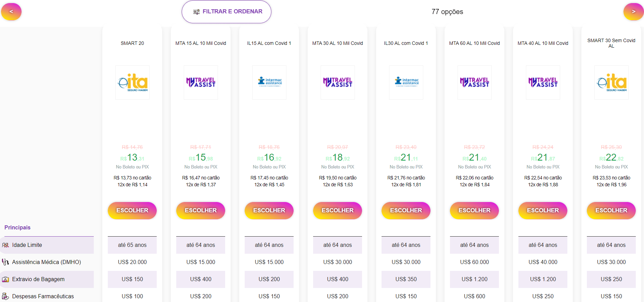644x302 pixels.
Task: Click the 'até 65 anos' cell
Action: click(132, 245)
